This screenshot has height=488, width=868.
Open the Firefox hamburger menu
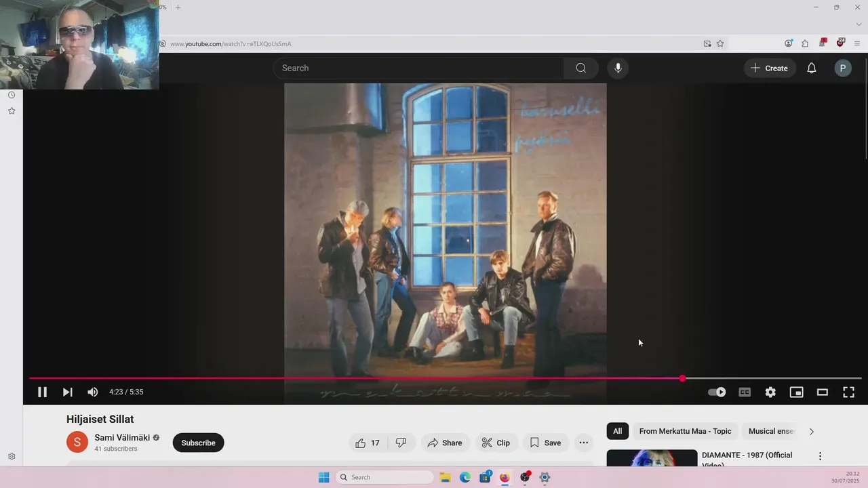(x=858, y=43)
